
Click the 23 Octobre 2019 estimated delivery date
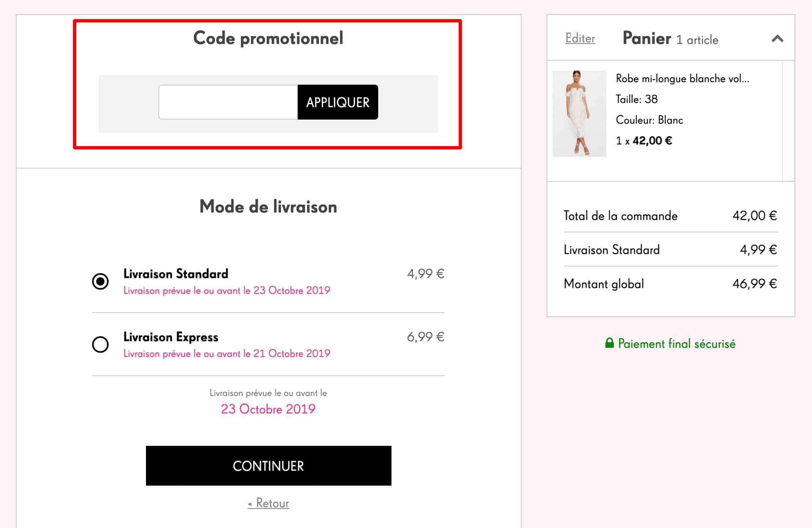268,409
